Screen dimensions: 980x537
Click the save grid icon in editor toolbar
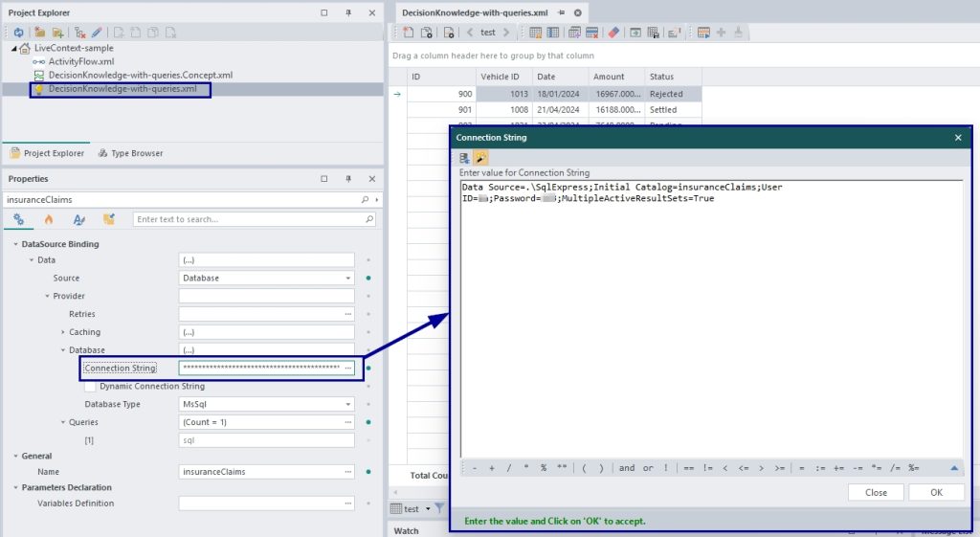[x=653, y=33]
